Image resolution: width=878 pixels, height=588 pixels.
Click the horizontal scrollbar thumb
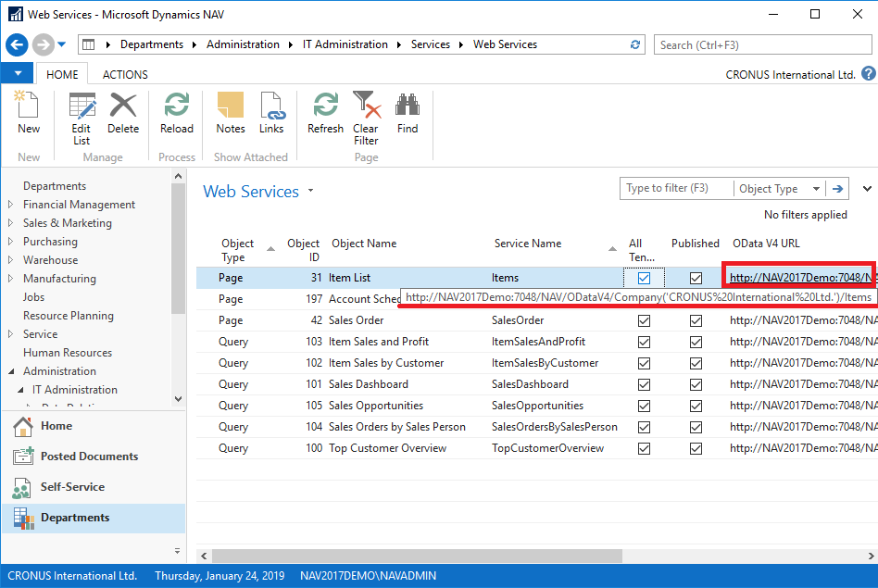[x=417, y=556]
